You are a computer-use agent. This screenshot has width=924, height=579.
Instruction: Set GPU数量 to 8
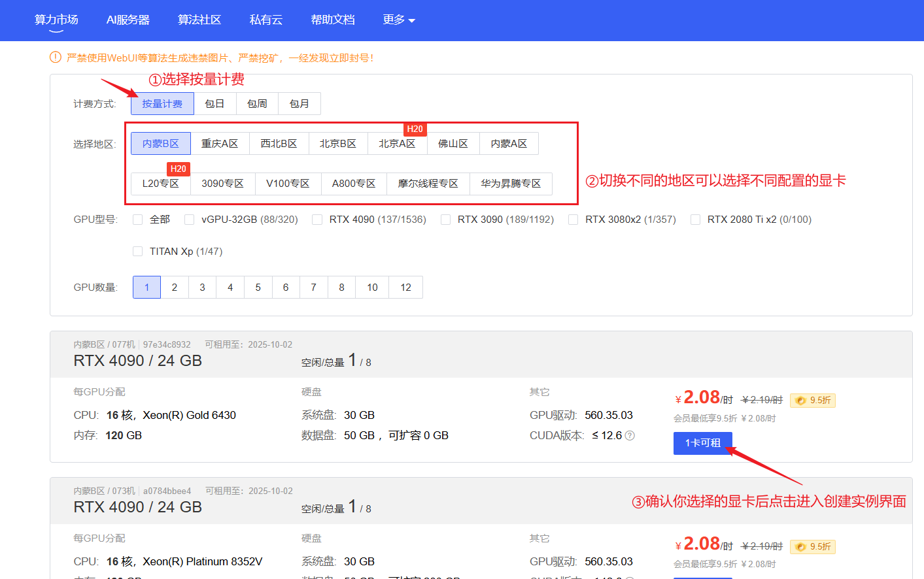[341, 288]
